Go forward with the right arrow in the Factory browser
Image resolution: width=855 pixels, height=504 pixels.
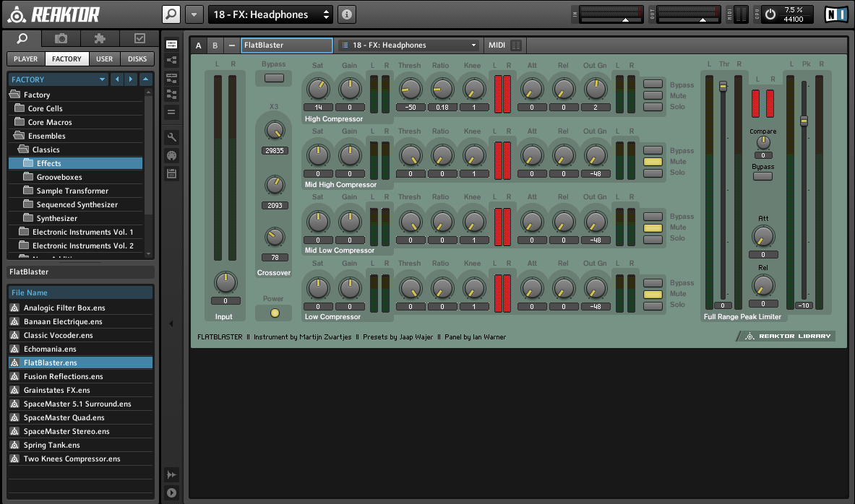130,79
